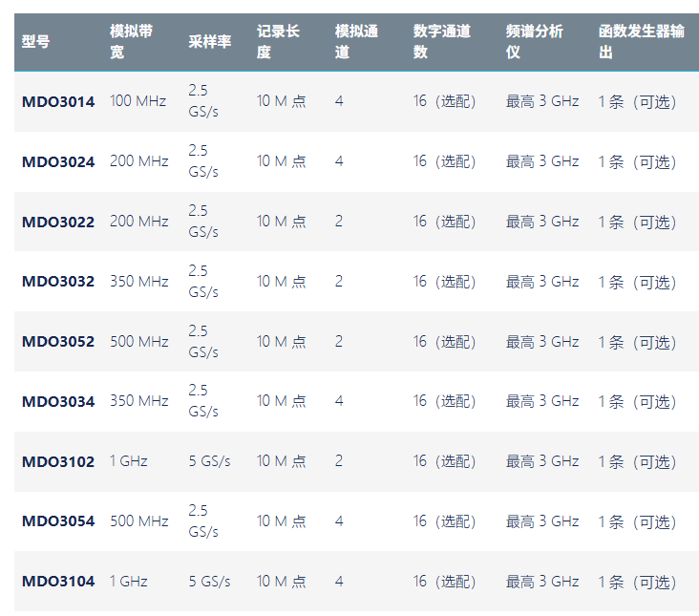The height and width of the screenshot is (616, 699).
Task: Click the 数字通道数 column header
Action: coord(442,42)
